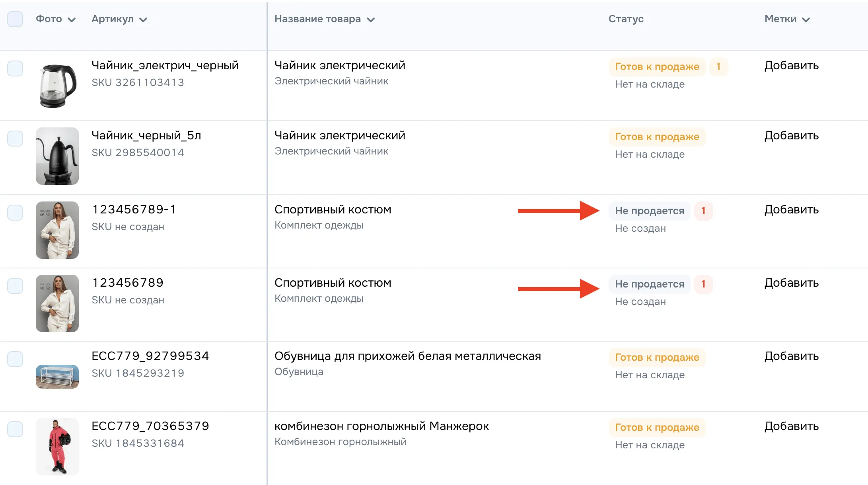Check checkbox for ECC779_70365379 row
Image resolution: width=868 pixels, height=485 pixels.
click(x=15, y=429)
